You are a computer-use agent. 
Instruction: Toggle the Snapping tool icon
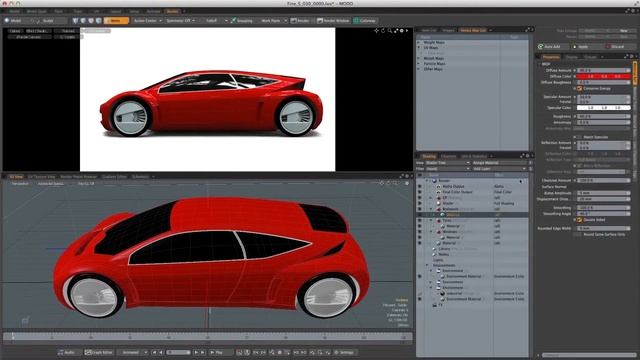coord(233,20)
